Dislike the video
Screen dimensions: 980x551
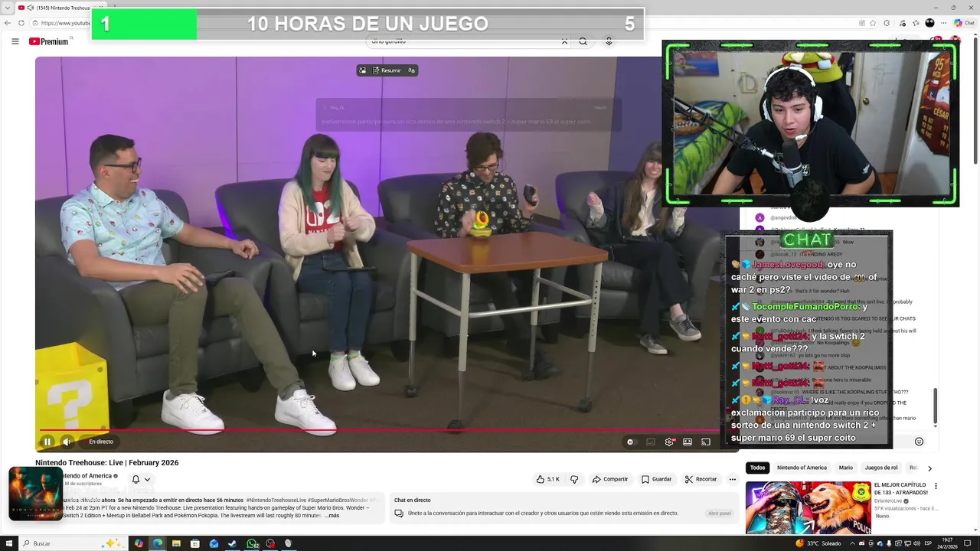click(574, 479)
